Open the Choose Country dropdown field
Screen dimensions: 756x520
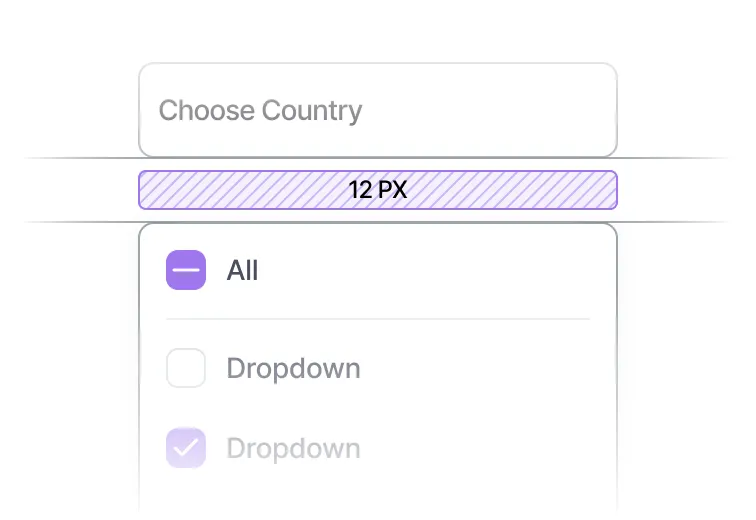(x=377, y=110)
